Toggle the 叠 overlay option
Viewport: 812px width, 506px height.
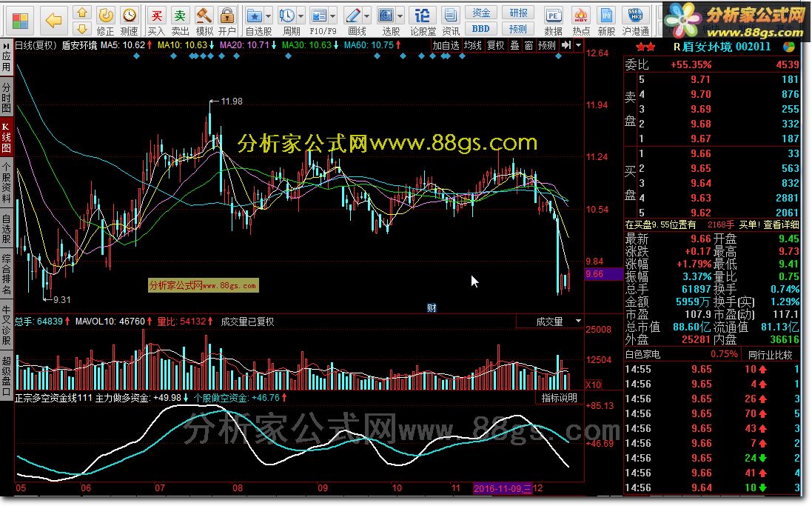point(514,45)
